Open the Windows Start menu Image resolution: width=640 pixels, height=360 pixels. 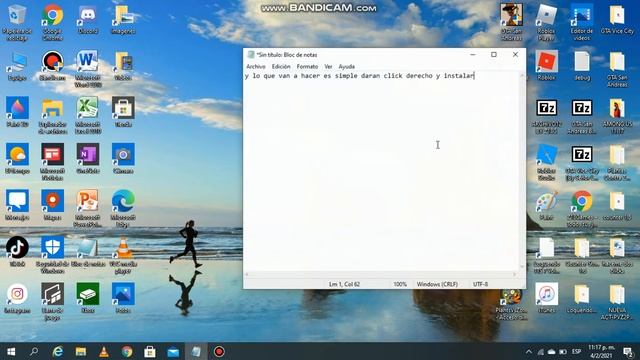11,351
